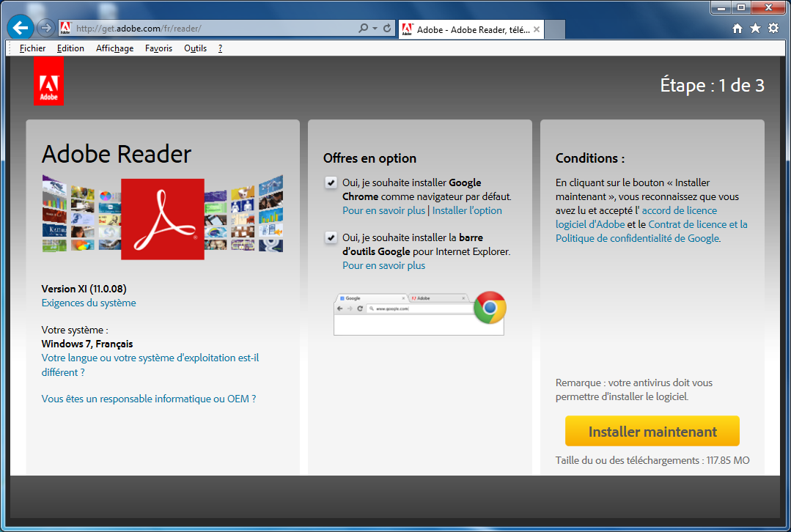The height and width of the screenshot is (532, 791).
Task: Go back with the browser back arrow
Action: point(21,28)
